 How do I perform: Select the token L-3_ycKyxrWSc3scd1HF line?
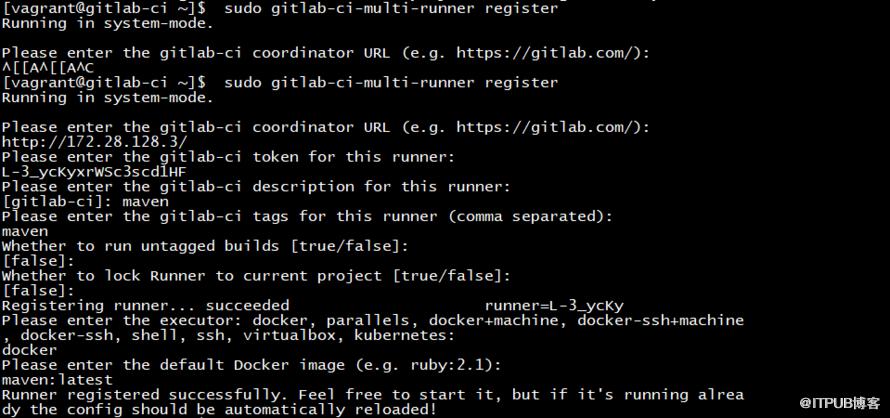pos(94,172)
